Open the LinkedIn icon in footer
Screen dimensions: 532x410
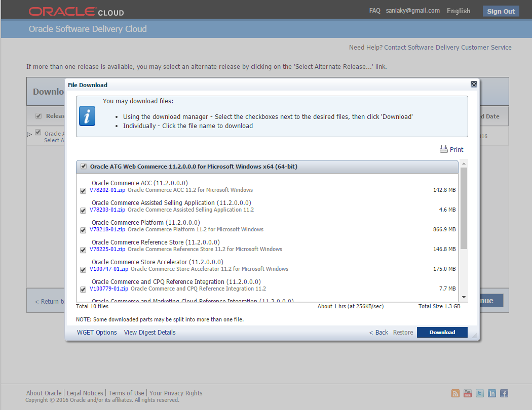(x=492, y=393)
